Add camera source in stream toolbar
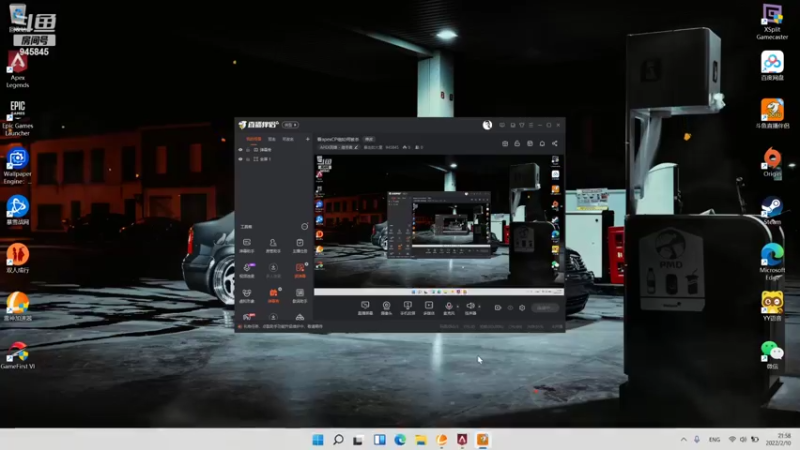800x450 pixels. (386, 307)
